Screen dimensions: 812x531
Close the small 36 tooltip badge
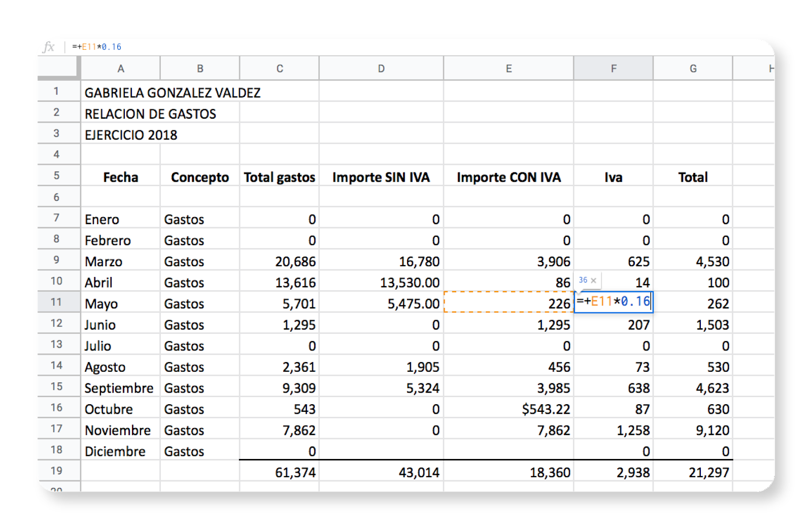(594, 280)
